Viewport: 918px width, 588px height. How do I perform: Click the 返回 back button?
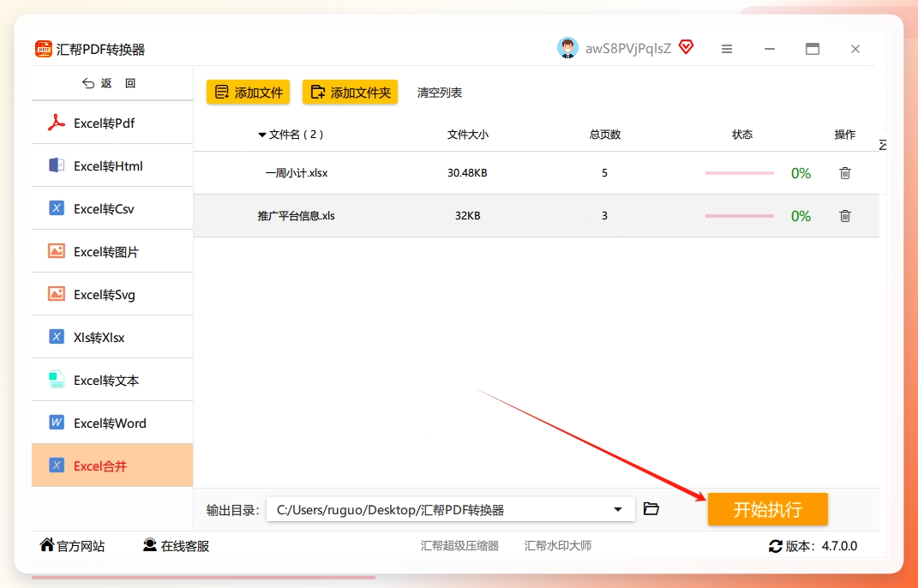coord(109,83)
